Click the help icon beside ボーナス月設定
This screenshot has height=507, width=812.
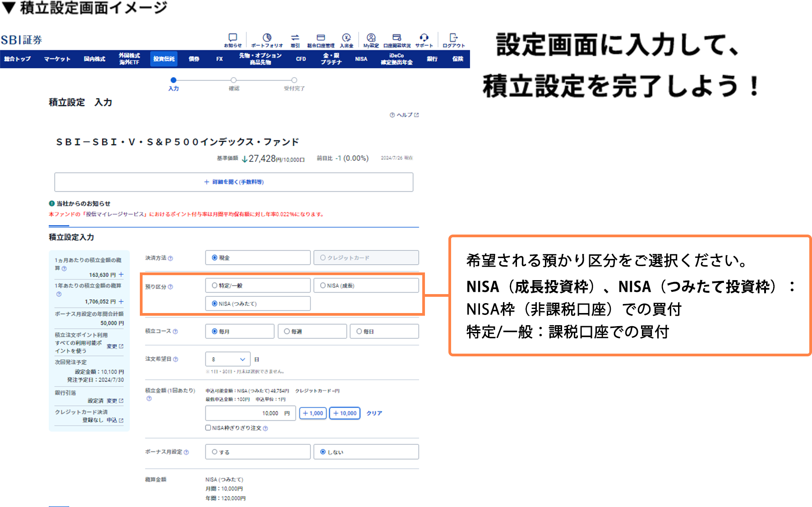point(186,452)
